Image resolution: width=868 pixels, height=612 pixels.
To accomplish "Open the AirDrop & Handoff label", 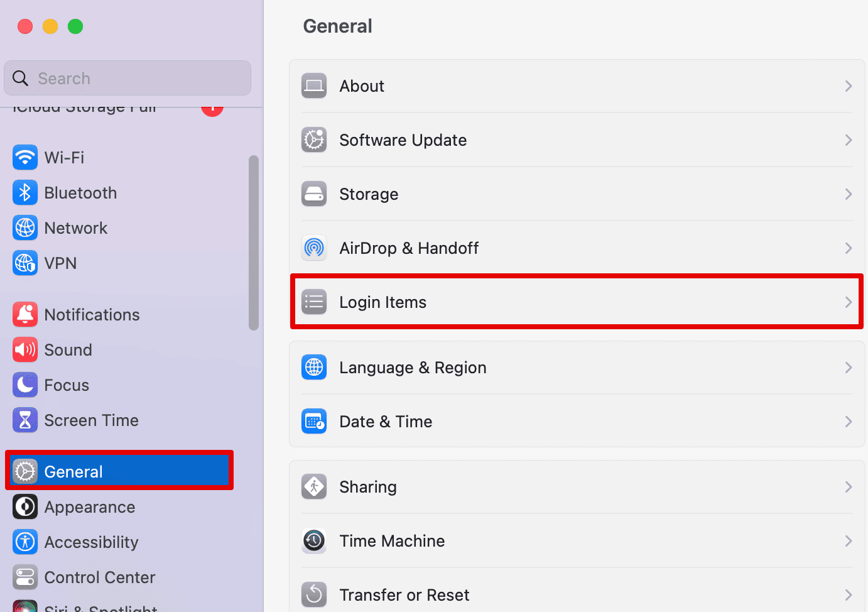I will [410, 248].
